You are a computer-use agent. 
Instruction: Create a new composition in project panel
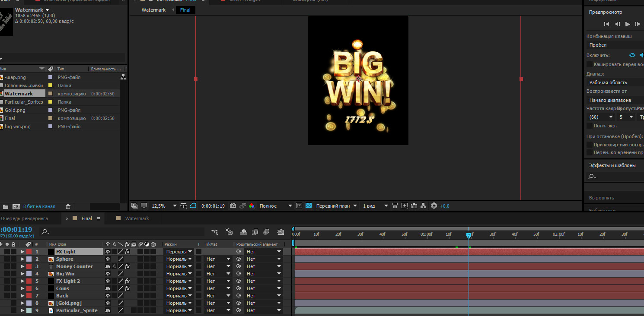click(x=16, y=207)
